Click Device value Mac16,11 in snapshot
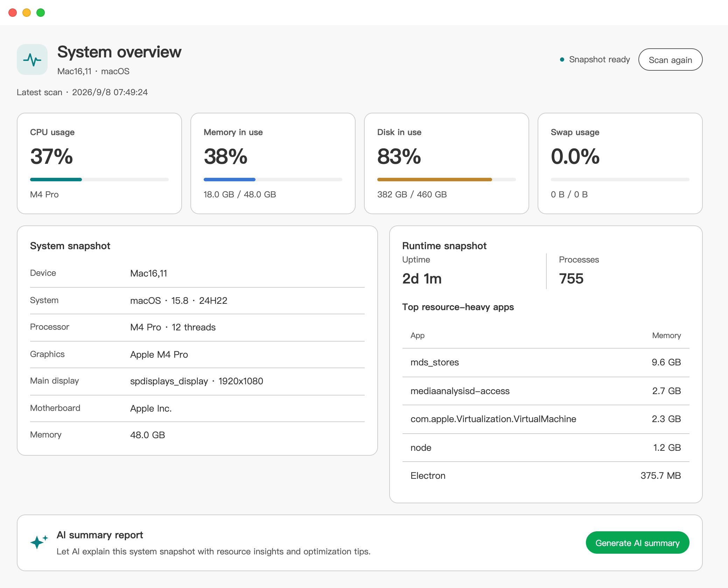728x588 pixels. pyautogui.click(x=148, y=273)
